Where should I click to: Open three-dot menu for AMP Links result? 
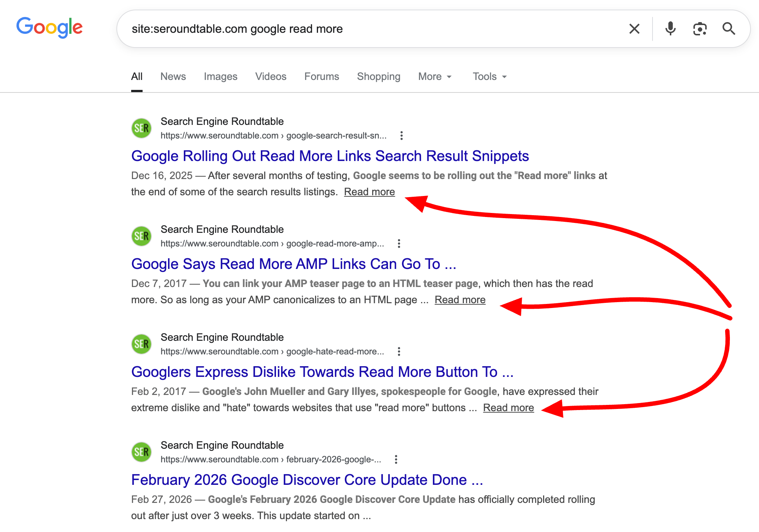399,244
